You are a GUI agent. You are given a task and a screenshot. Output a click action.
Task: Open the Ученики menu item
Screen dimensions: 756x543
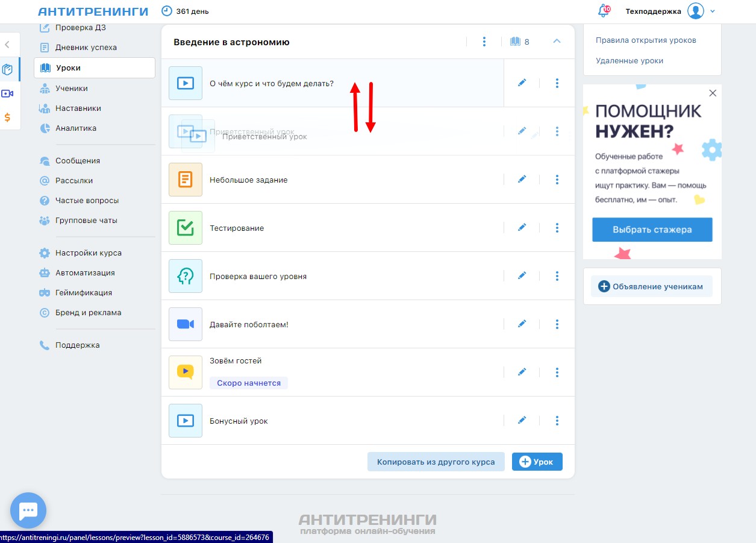[x=71, y=88]
